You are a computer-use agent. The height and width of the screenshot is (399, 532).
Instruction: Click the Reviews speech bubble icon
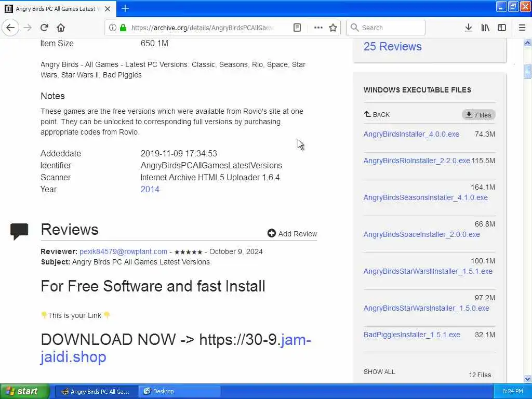19,231
